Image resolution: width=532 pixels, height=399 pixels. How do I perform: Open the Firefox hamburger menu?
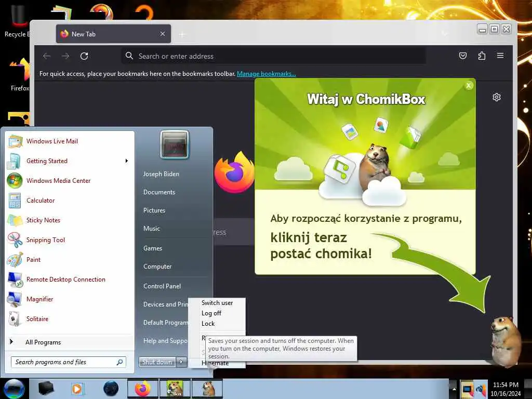[x=500, y=56]
